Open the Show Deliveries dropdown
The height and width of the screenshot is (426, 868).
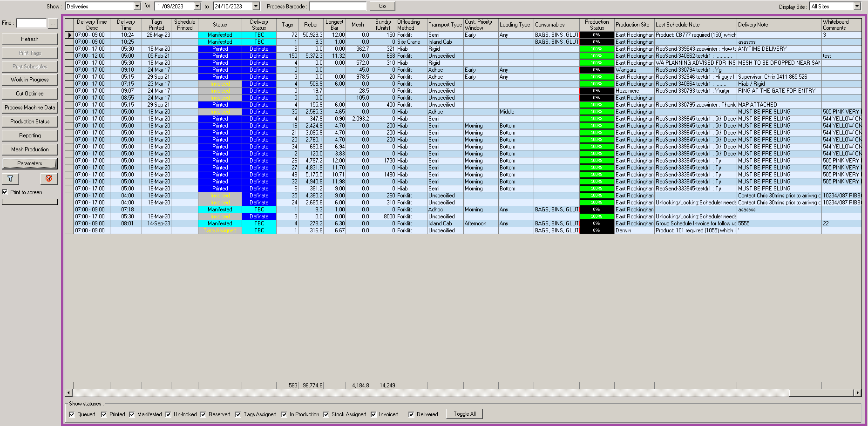coord(137,7)
